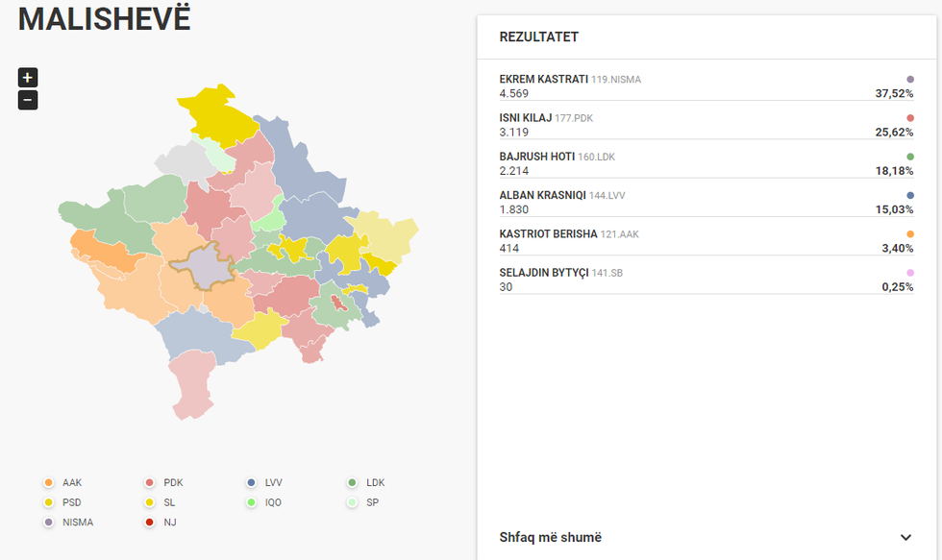942x560 pixels.
Task: Select candidate Bajrush Hoti result row
Action: pyautogui.click(x=706, y=163)
